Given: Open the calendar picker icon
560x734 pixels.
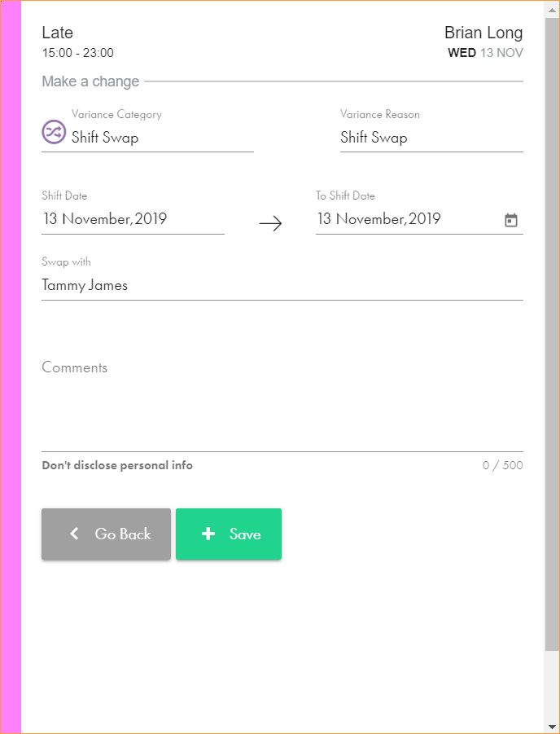Looking at the screenshot, I should click(x=511, y=220).
